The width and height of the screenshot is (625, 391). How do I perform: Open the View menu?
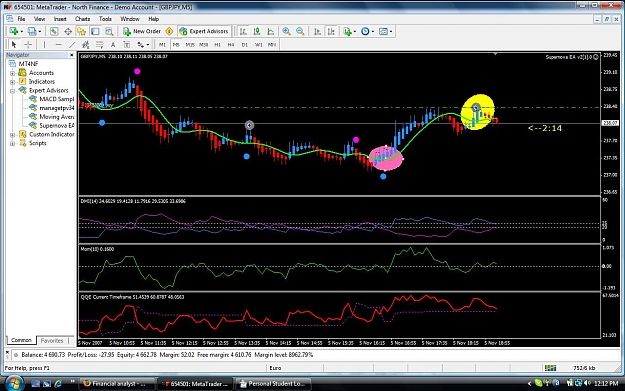[x=39, y=19]
